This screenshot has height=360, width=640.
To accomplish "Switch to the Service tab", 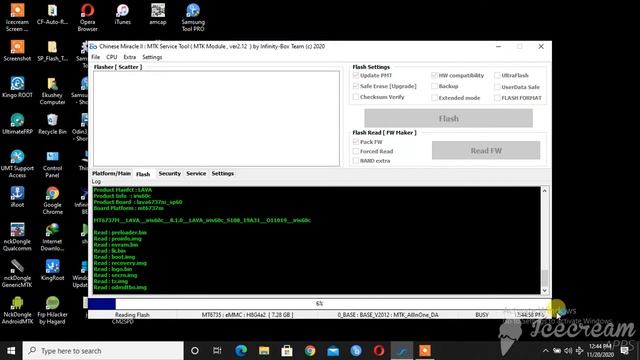I will click(x=196, y=173).
